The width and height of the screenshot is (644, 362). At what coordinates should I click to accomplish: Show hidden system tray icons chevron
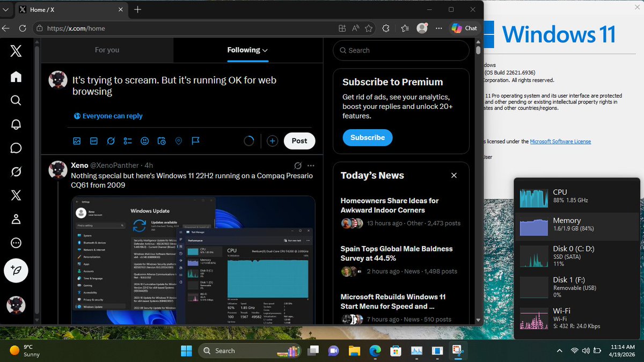click(560, 351)
